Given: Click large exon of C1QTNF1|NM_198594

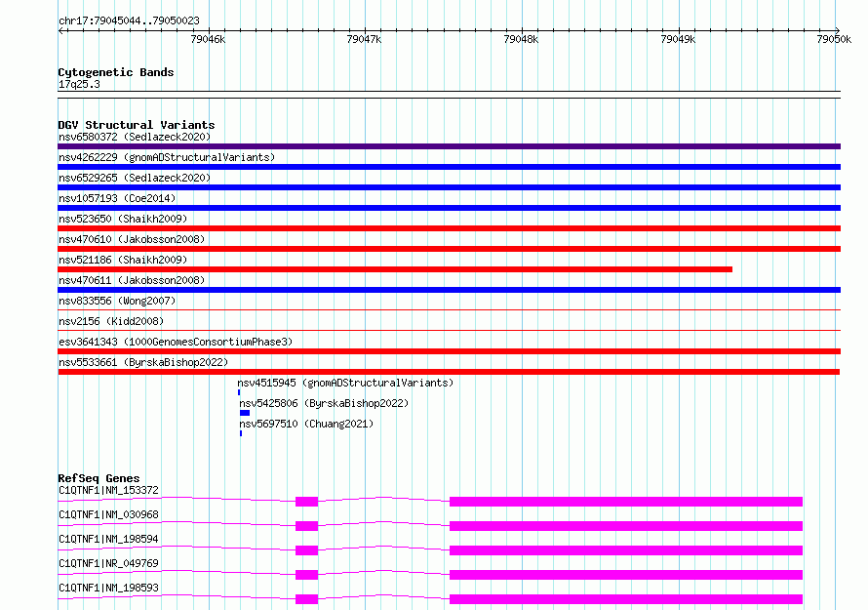Looking at the screenshot, I should coord(626,550).
